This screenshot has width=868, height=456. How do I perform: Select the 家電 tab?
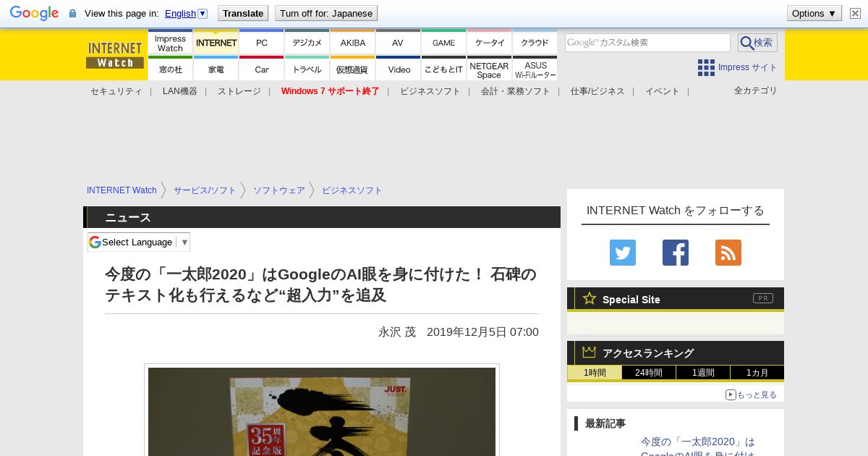(x=216, y=69)
